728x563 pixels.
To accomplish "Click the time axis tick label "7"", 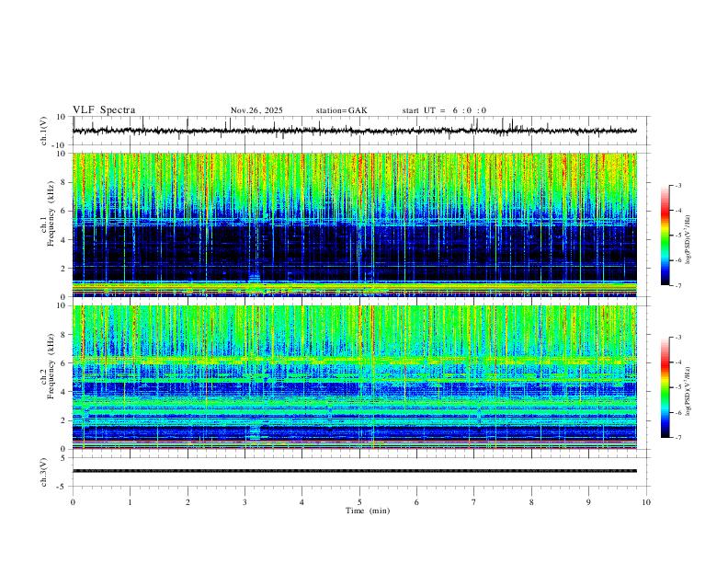I will pyautogui.click(x=474, y=502).
